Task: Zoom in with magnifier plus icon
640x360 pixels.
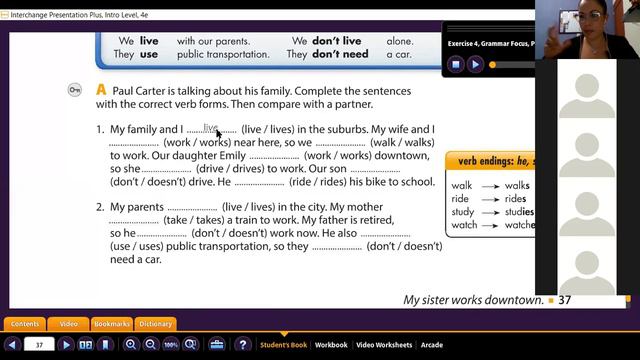Action: click(x=131, y=345)
